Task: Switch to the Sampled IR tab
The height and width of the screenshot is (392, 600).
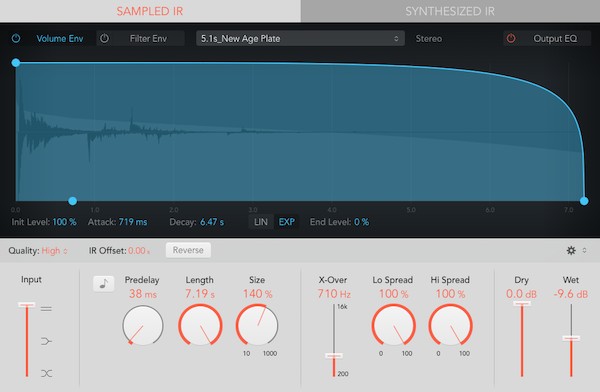Action: [150, 11]
